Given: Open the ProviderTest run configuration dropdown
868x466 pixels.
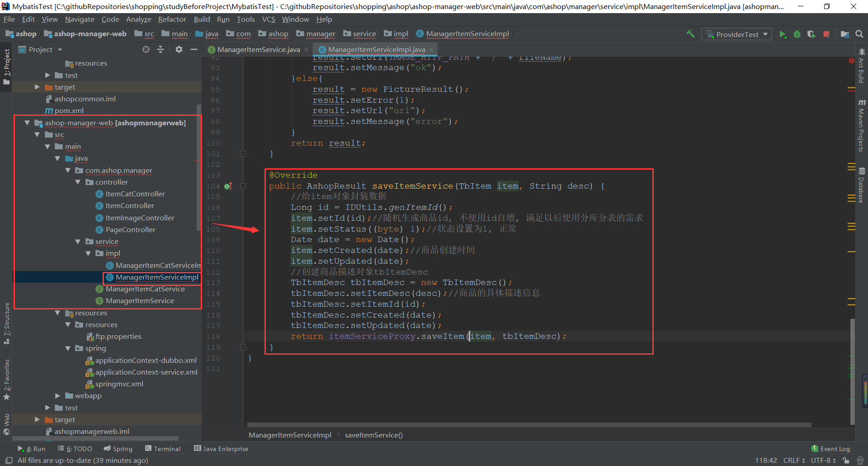Looking at the screenshot, I should (736, 34).
